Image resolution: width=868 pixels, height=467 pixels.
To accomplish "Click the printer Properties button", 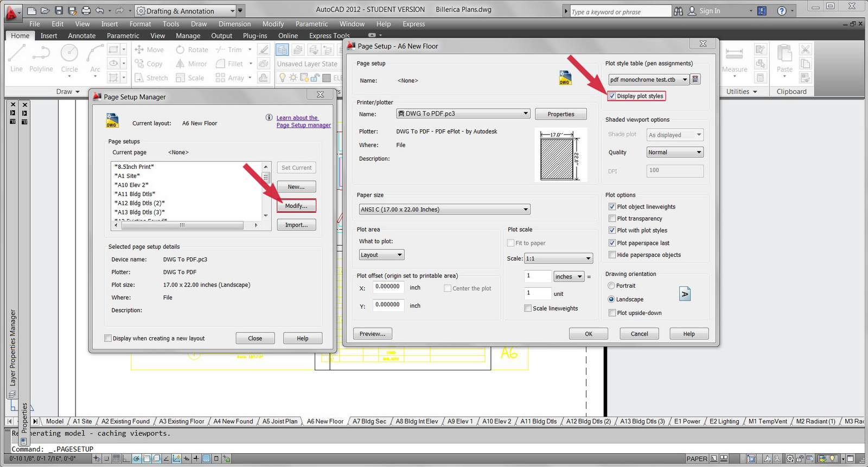I will click(561, 114).
